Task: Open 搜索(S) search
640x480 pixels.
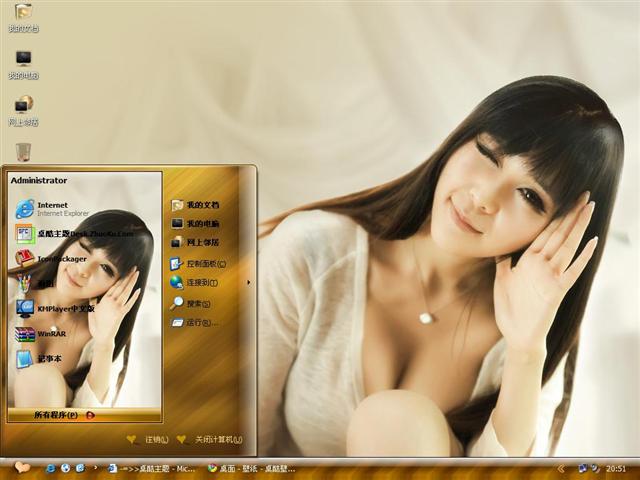Action: click(191, 304)
